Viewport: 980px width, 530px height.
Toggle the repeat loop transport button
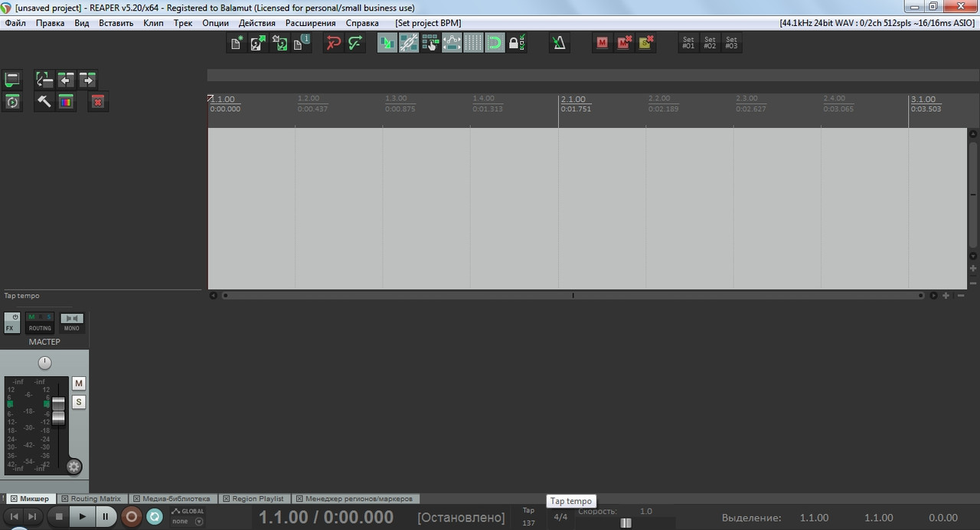coord(155,517)
